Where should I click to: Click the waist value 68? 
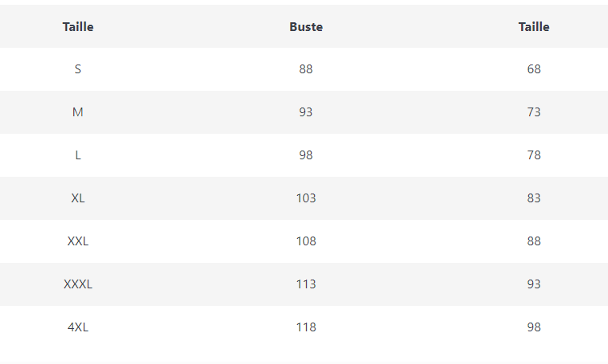pos(534,69)
